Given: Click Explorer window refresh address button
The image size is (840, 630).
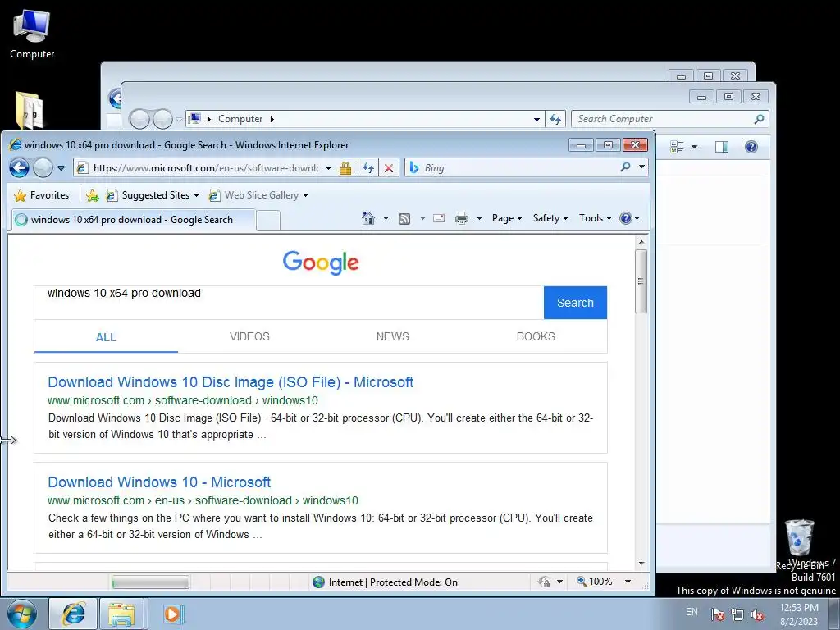Looking at the screenshot, I should tap(555, 120).
